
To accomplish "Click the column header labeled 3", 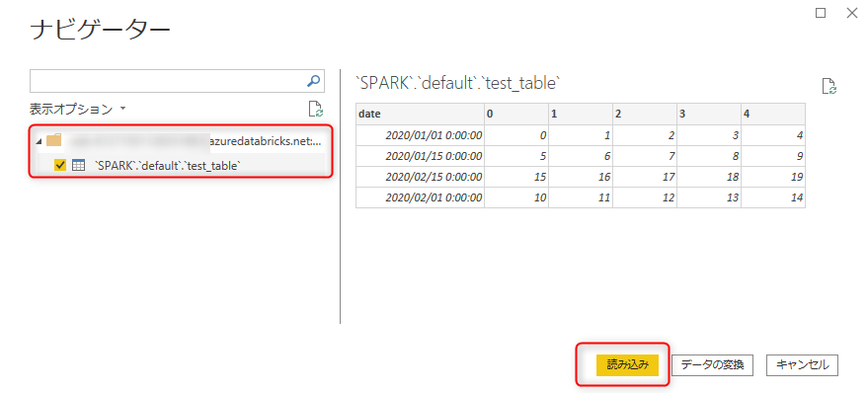I will click(709, 114).
